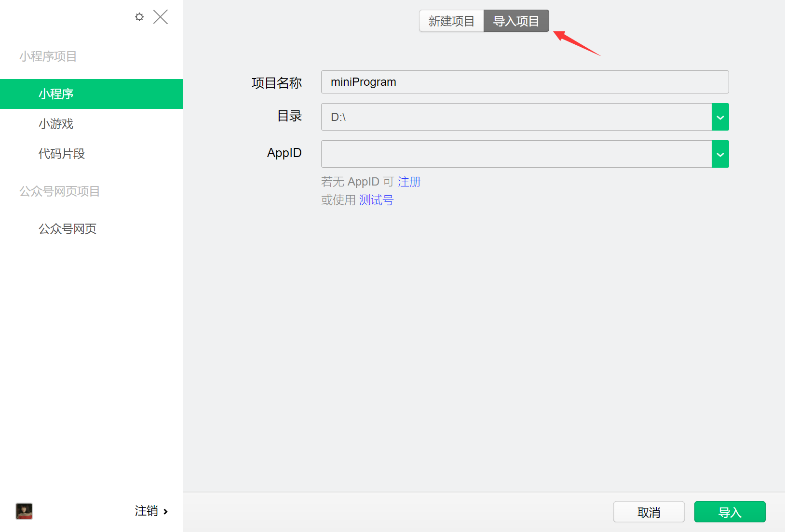This screenshot has width=785, height=532.
Task: Expand the 目录 directory dropdown arrow
Action: click(x=720, y=117)
